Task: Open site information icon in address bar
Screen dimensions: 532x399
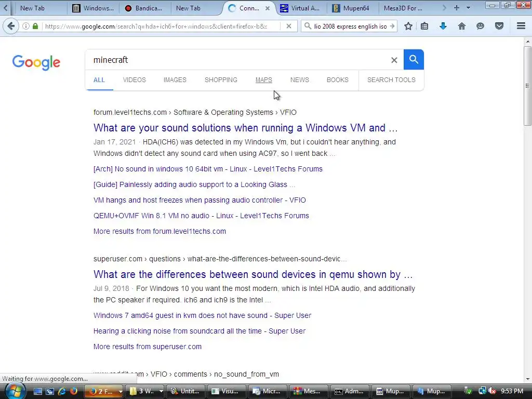Action: 26,26
